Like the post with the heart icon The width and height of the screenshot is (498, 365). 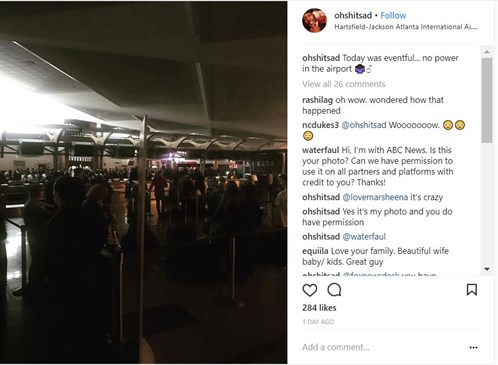pos(310,290)
